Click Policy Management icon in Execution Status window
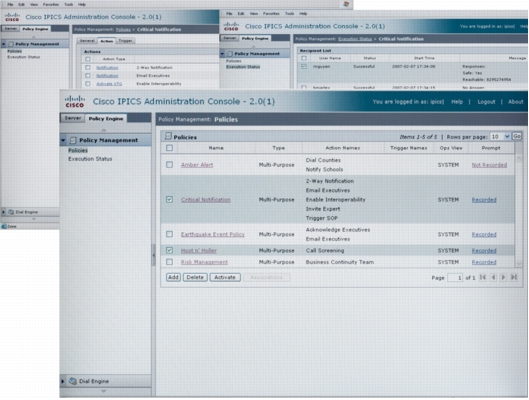The width and height of the screenshot is (529, 400). pos(230,54)
